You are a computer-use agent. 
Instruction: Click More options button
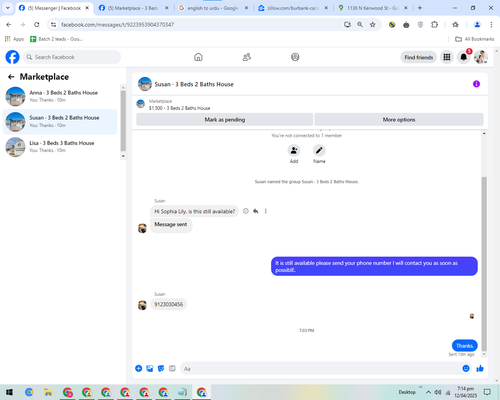tap(399, 120)
